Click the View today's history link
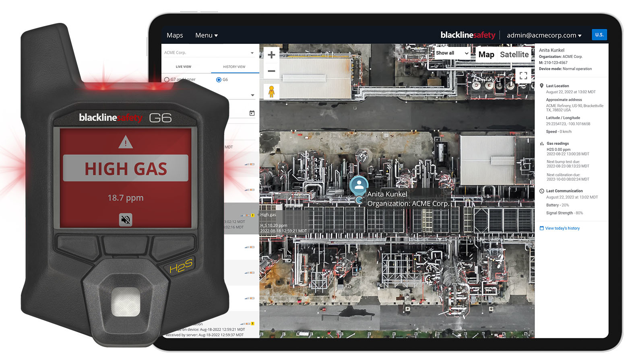 (562, 228)
